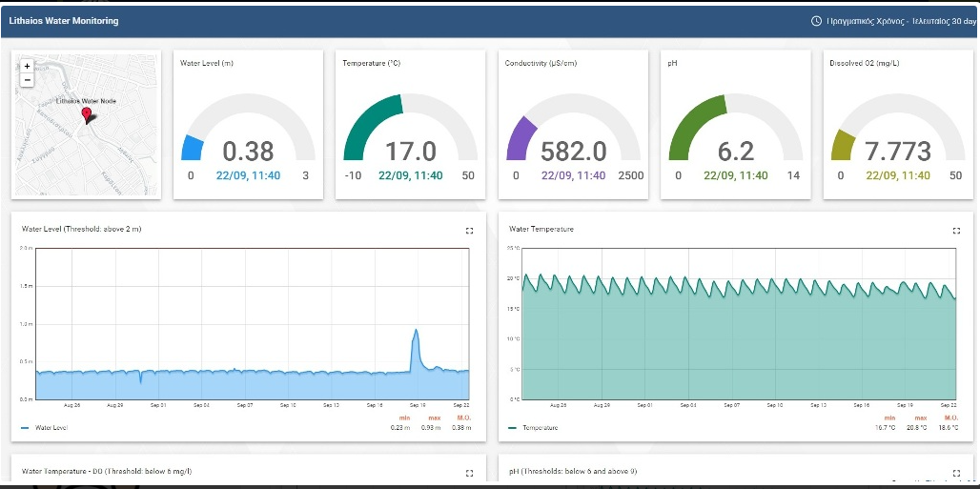The height and width of the screenshot is (489, 980).
Task: Click the Lithaios Water Monitoring dashboard title
Action: (64, 20)
